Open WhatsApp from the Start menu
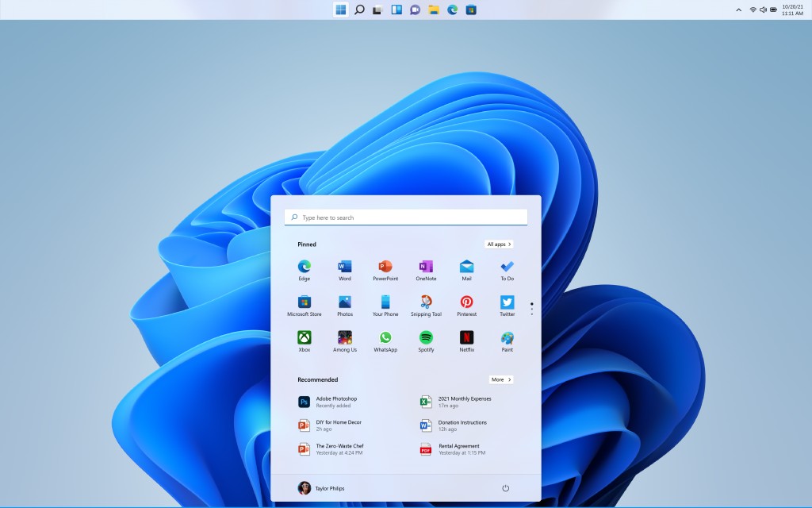Screen dimensions: 812x508 [385, 338]
